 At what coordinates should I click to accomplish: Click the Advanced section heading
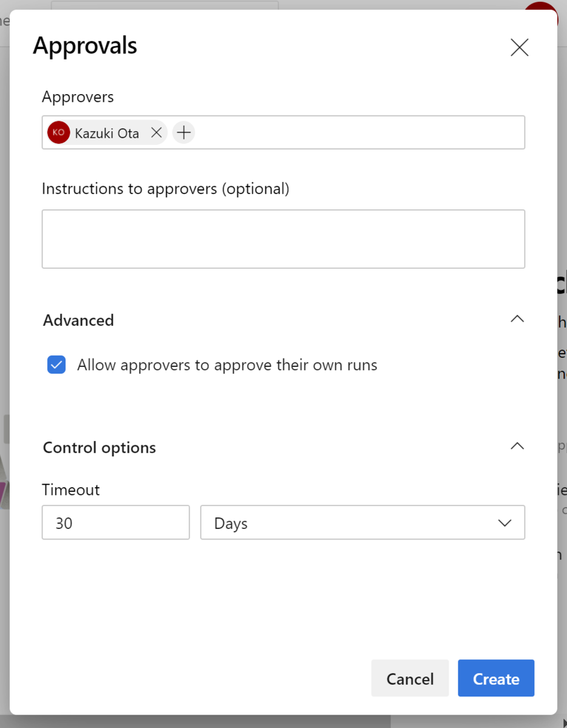[78, 320]
